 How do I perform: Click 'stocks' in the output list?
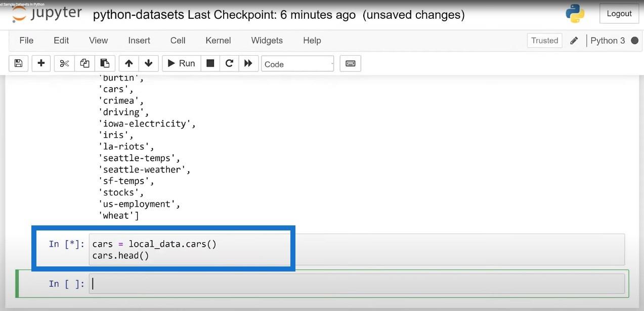[x=119, y=192]
